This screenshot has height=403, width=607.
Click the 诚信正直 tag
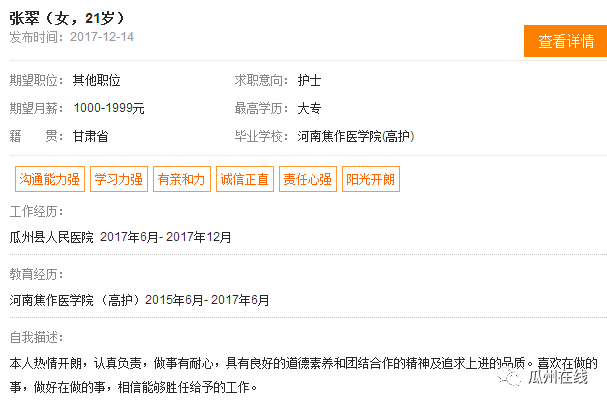(x=245, y=179)
